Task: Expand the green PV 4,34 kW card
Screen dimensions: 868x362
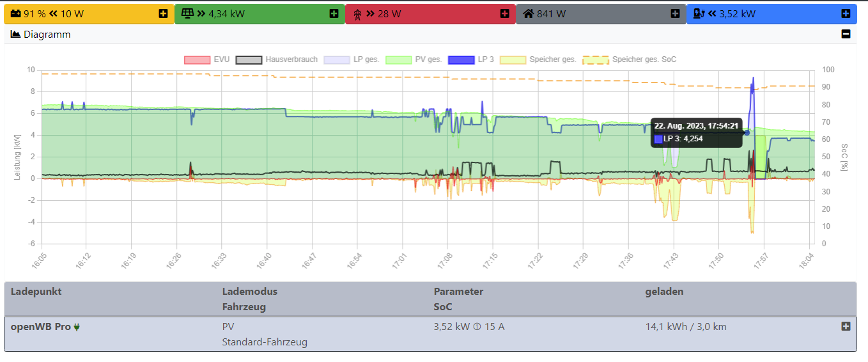Action: click(334, 13)
